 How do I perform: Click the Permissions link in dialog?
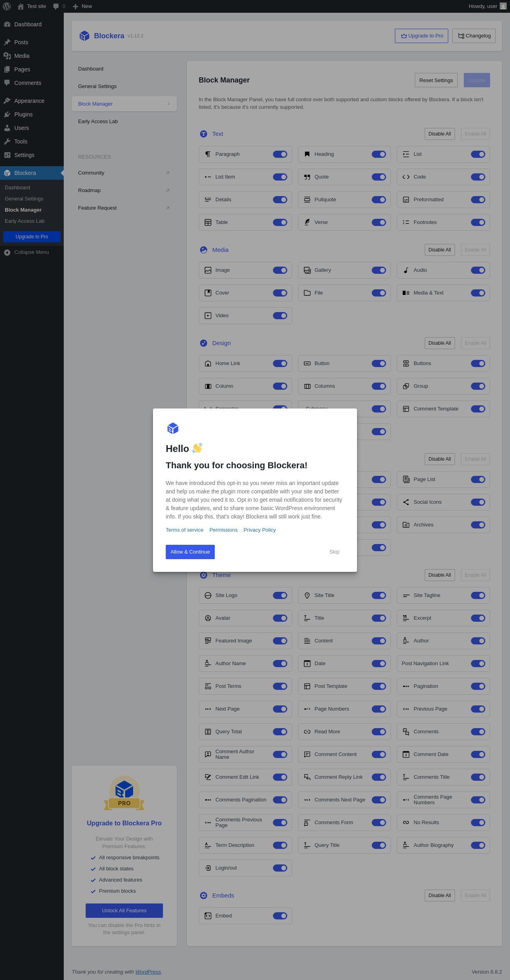click(224, 530)
